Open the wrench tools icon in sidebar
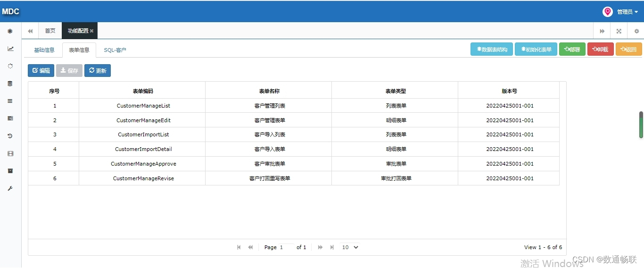 pos(10,188)
